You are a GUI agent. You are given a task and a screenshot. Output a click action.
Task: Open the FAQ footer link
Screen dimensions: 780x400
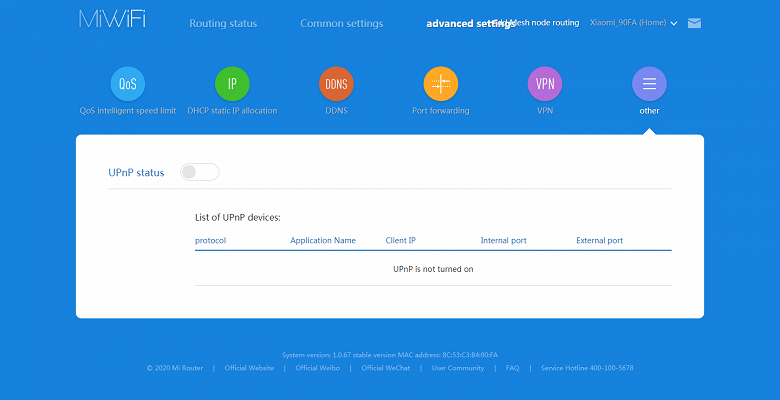click(512, 368)
